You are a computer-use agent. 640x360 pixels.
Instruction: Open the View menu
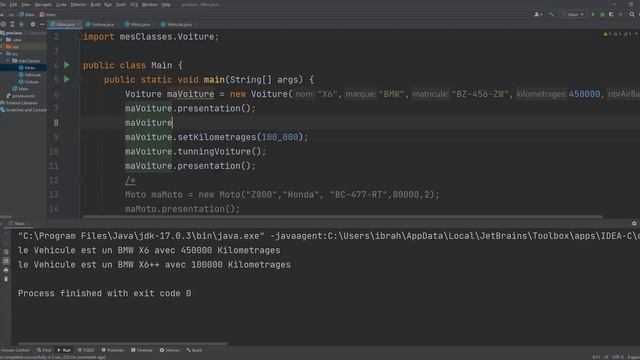point(26,4)
